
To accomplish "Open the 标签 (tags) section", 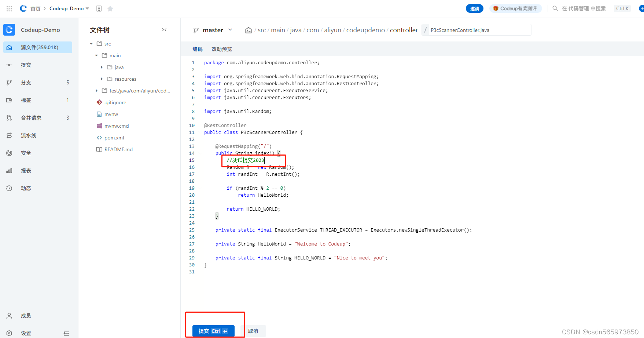I will [x=26, y=100].
